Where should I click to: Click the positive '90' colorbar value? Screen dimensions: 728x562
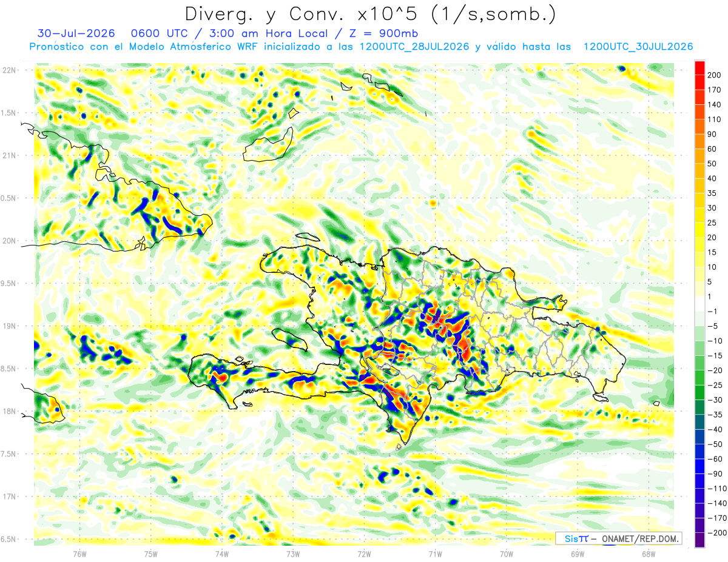[x=713, y=135]
